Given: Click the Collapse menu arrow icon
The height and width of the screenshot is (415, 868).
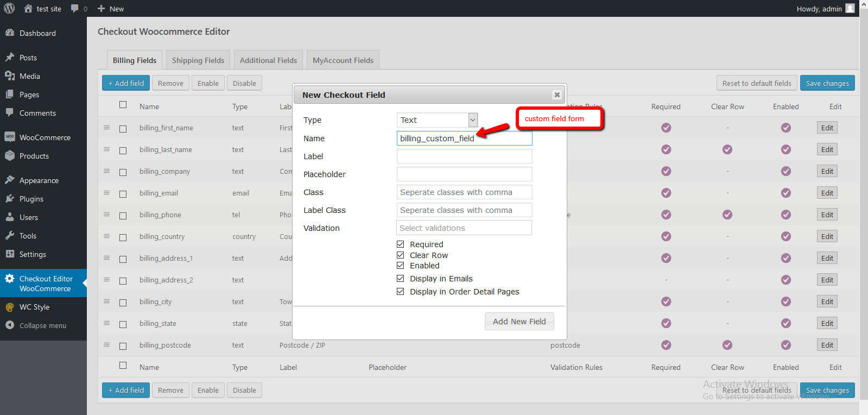Looking at the screenshot, I should point(10,325).
